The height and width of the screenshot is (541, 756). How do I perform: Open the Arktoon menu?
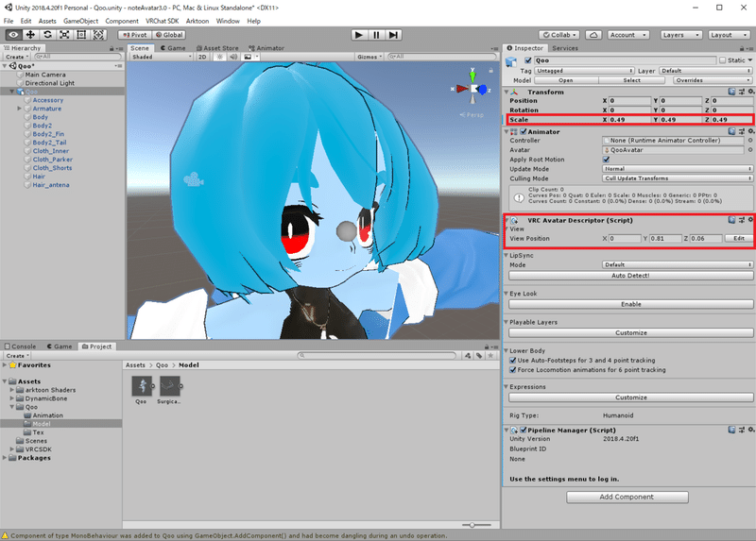click(198, 21)
